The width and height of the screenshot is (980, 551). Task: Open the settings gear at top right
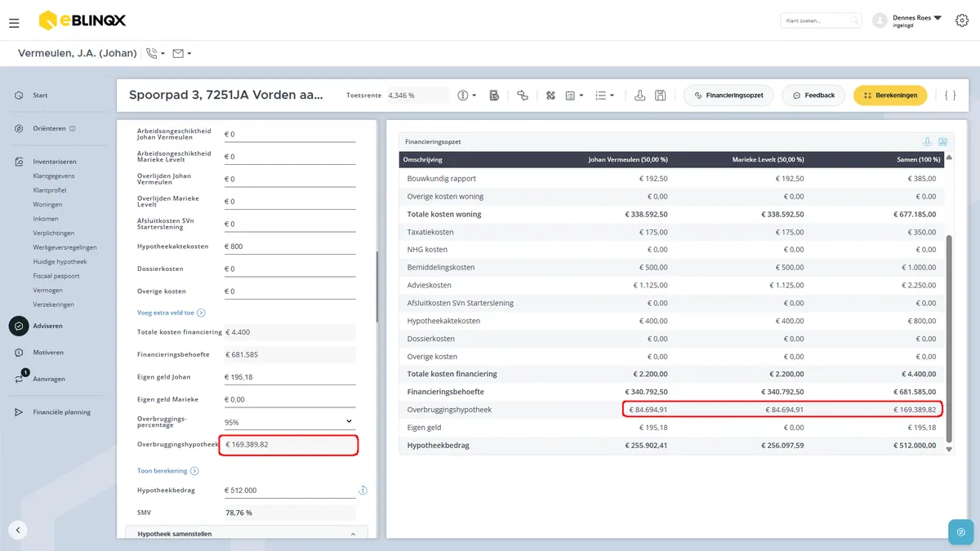(961, 20)
